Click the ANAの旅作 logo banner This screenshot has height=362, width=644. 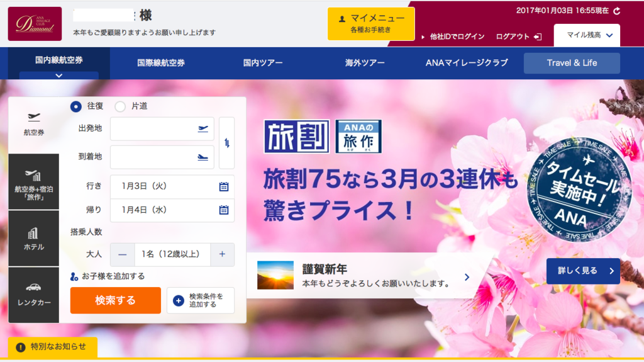pyautogui.click(x=358, y=136)
